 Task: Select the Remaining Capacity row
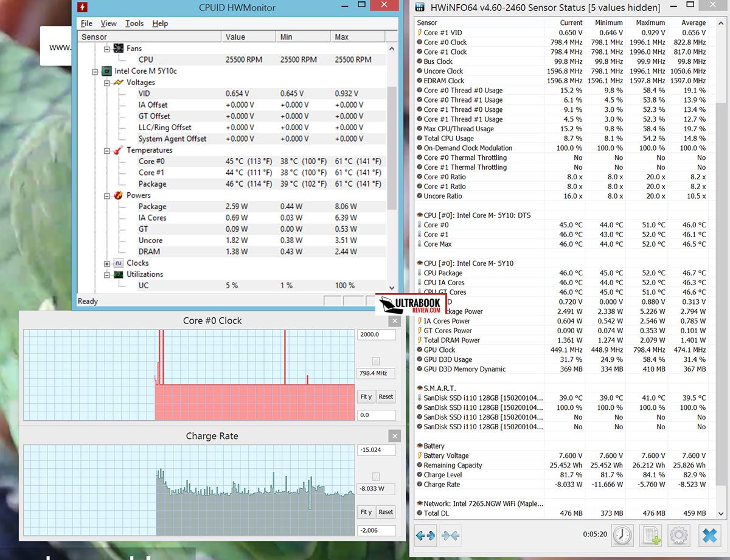point(561,465)
